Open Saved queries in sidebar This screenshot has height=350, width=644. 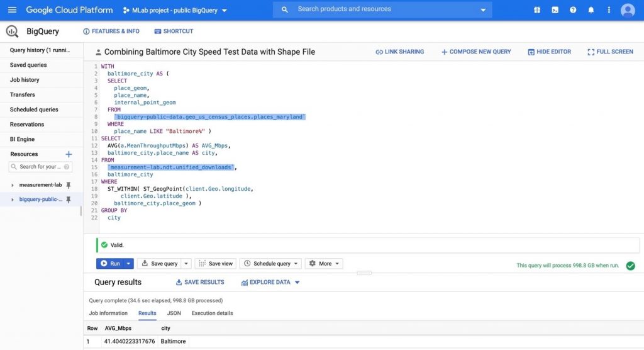(x=28, y=65)
